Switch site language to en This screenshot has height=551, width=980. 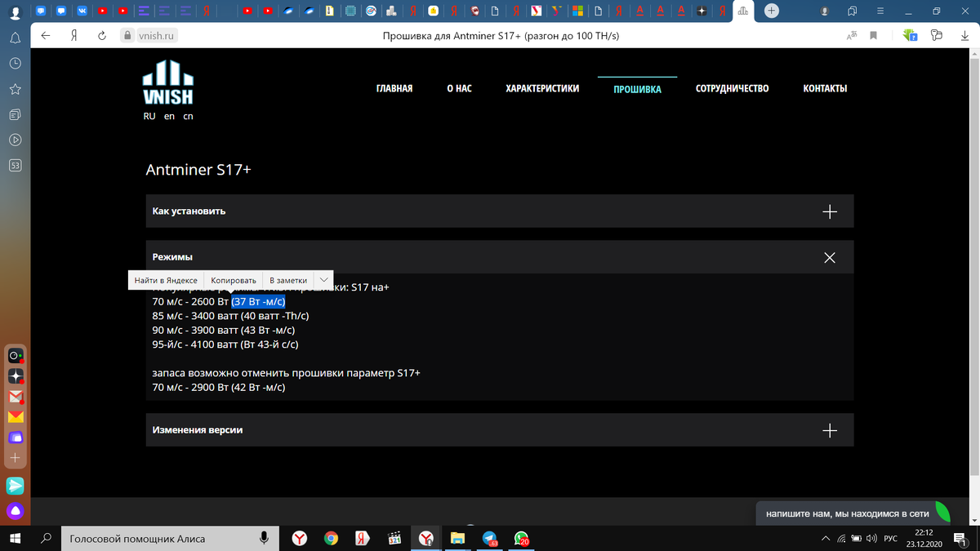tap(169, 117)
